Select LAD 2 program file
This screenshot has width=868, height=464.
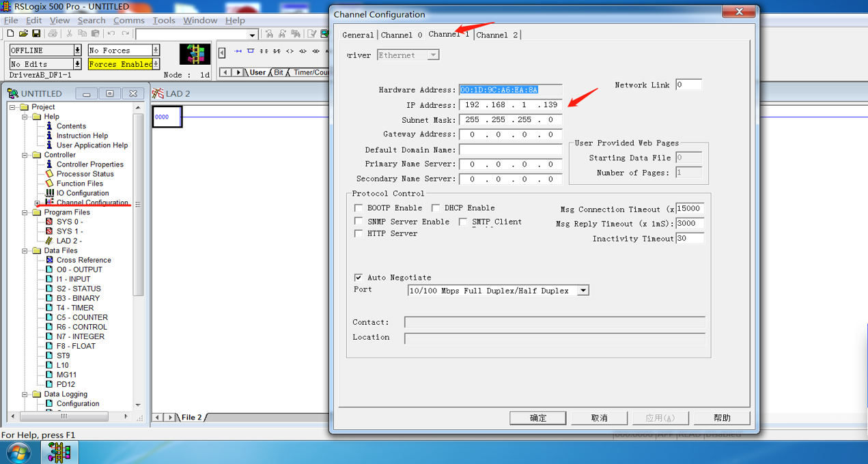click(x=68, y=241)
